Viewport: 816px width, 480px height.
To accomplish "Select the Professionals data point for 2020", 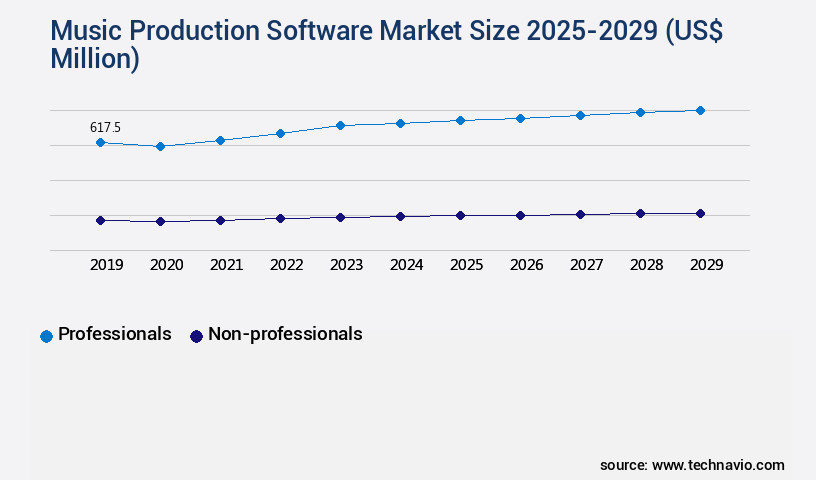I will 160,147.
